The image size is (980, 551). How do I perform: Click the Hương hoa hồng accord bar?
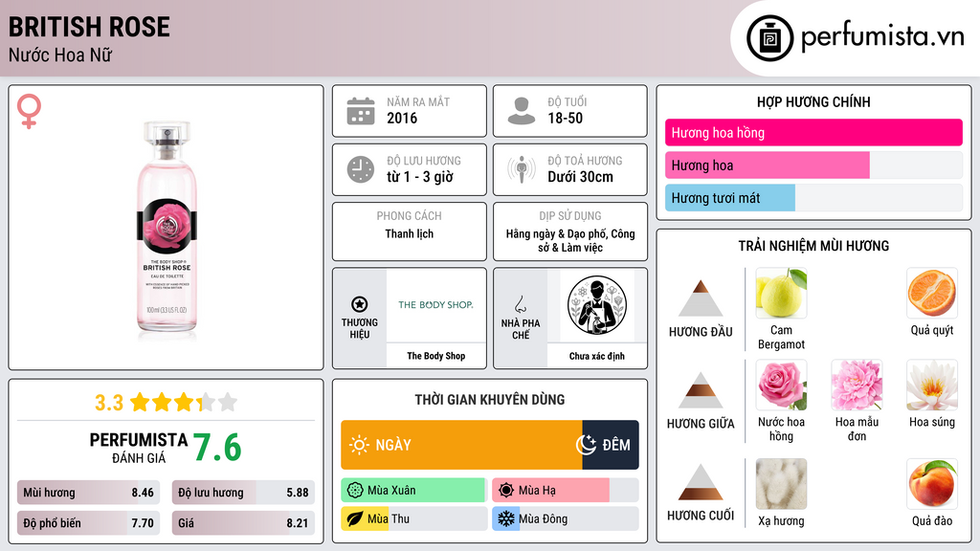tap(813, 132)
